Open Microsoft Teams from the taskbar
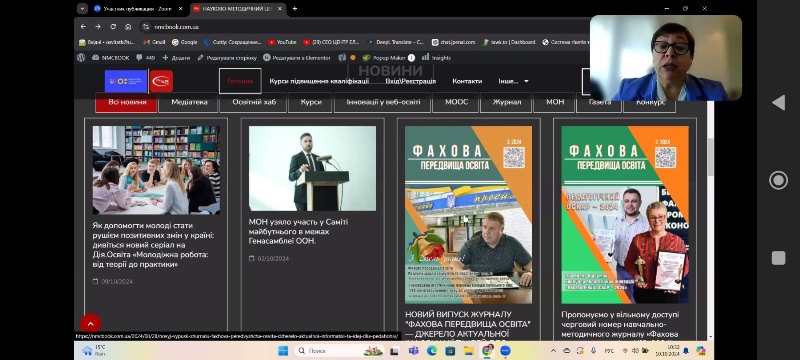Screen dimensions: 800x360 click(x=413, y=351)
